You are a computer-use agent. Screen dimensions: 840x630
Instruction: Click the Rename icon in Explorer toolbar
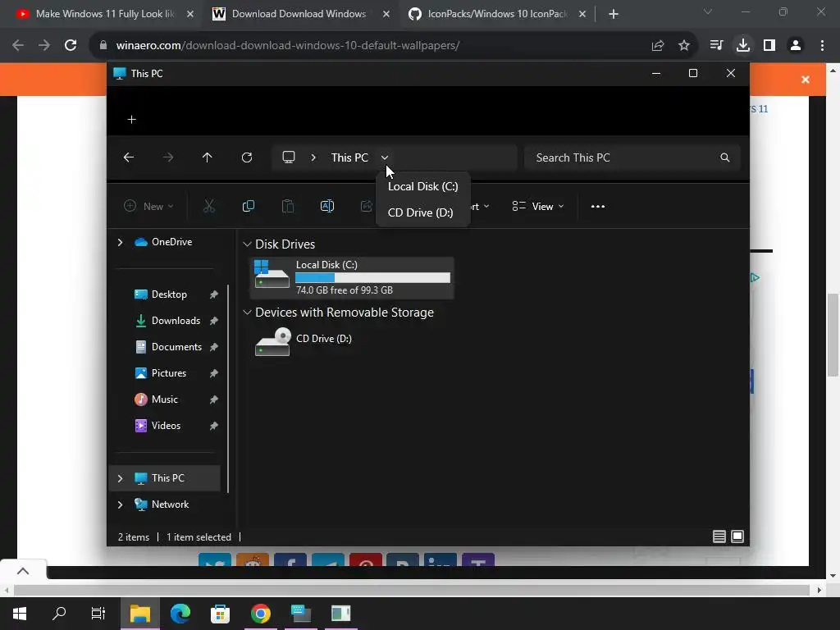(x=326, y=206)
